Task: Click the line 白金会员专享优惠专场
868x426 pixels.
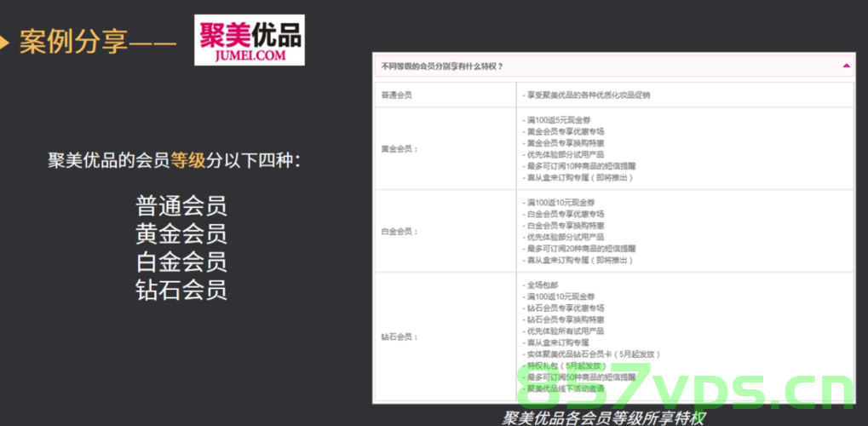Action: point(563,214)
